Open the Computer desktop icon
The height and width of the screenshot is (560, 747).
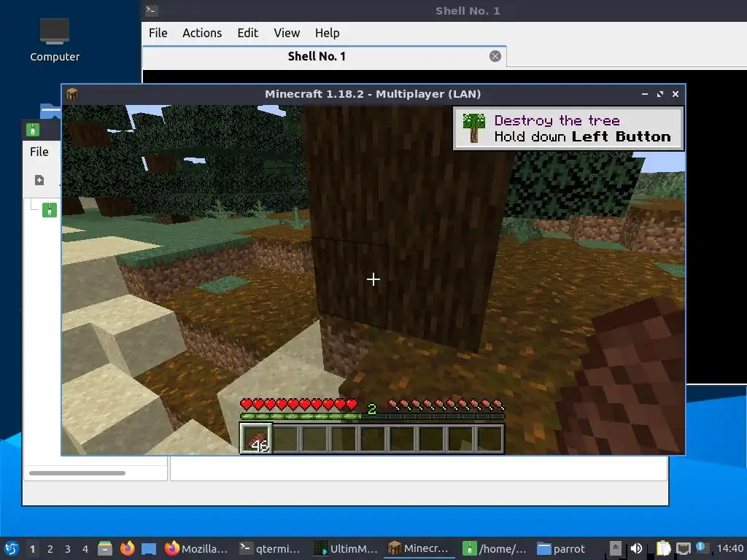[54, 40]
